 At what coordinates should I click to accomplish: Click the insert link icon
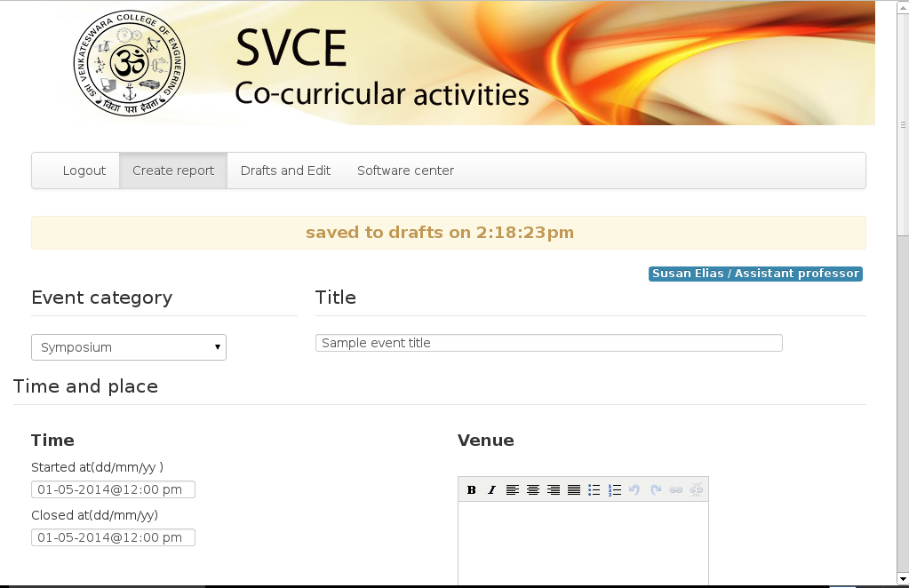tap(676, 489)
